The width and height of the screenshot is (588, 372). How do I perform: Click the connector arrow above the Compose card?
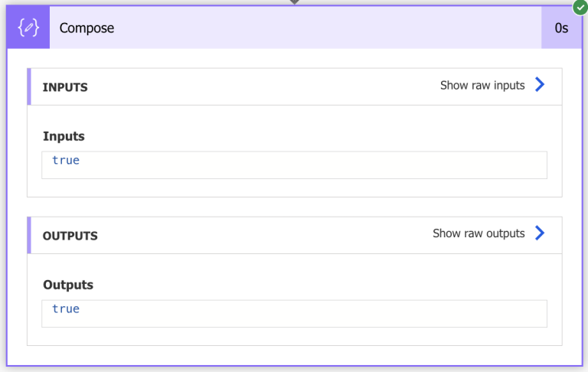(x=294, y=2)
